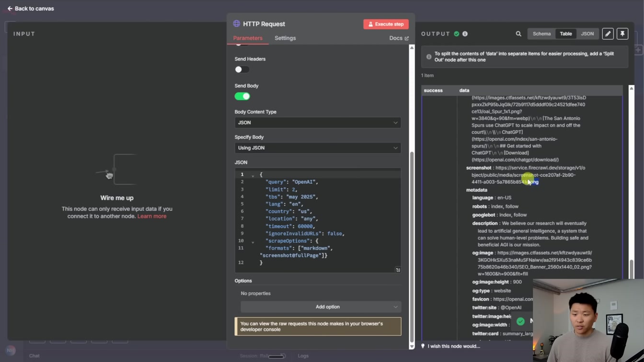Switch to the Settings tab
Viewport: 644px width, 362px height.
(x=285, y=38)
